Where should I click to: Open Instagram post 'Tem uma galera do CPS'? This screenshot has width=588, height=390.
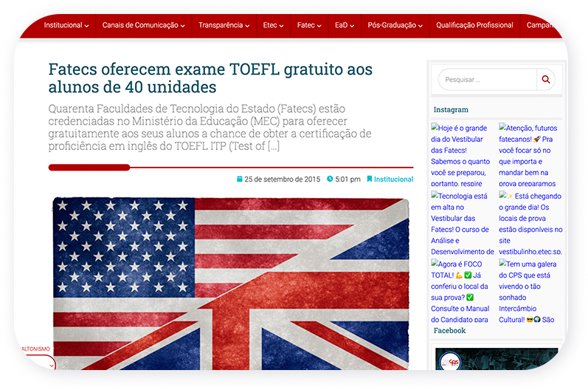pyautogui.click(x=528, y=291)
